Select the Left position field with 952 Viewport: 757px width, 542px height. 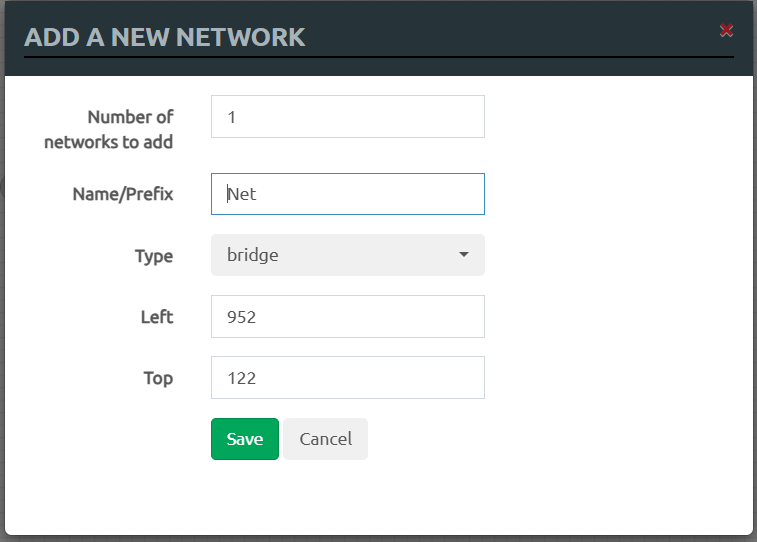[x=348, y=317]
